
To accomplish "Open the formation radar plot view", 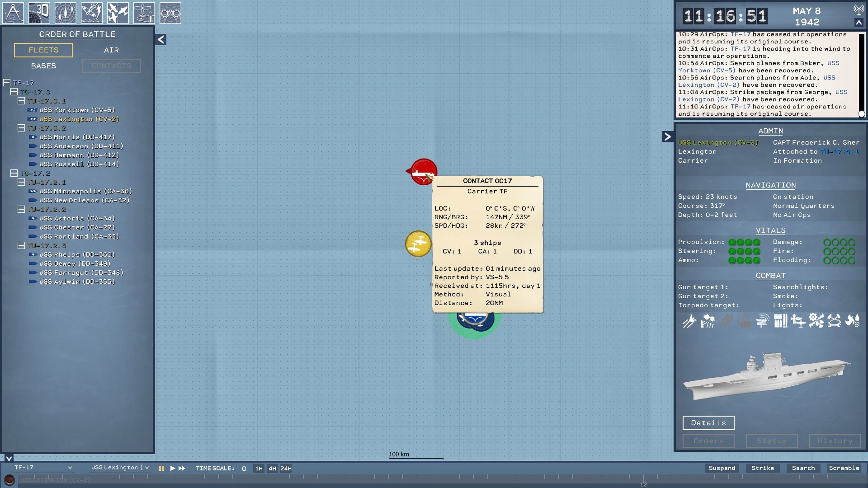I will pyautogui.click(x=66, y=13).
